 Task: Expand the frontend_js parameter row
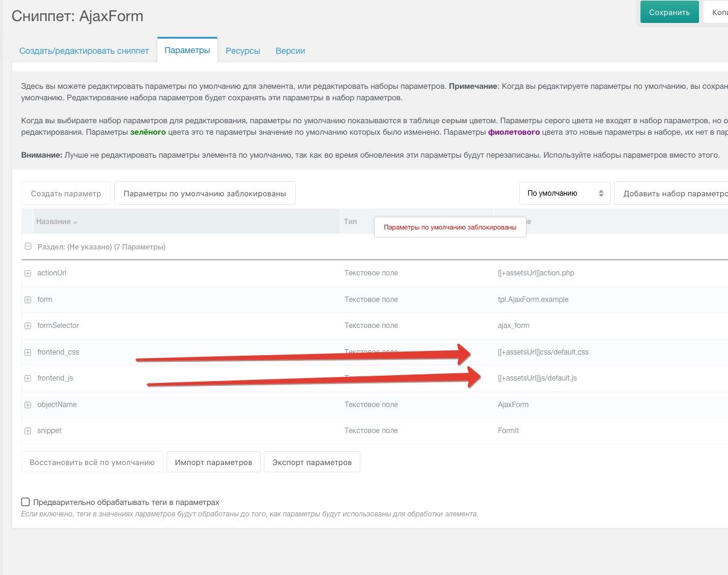28,378
